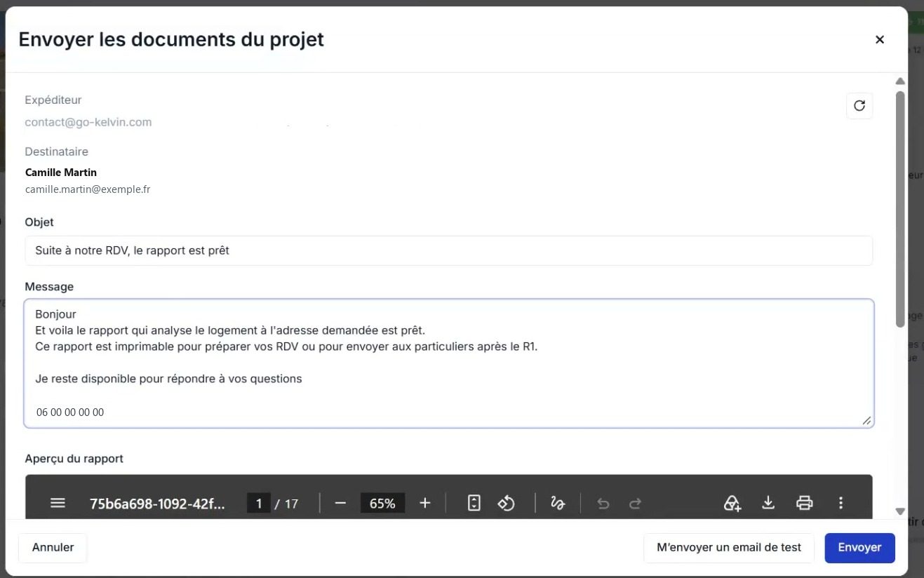The image size is (924, 578).
Task: Click the phone number 06 00 00 00 00
Action: [70, 412]
